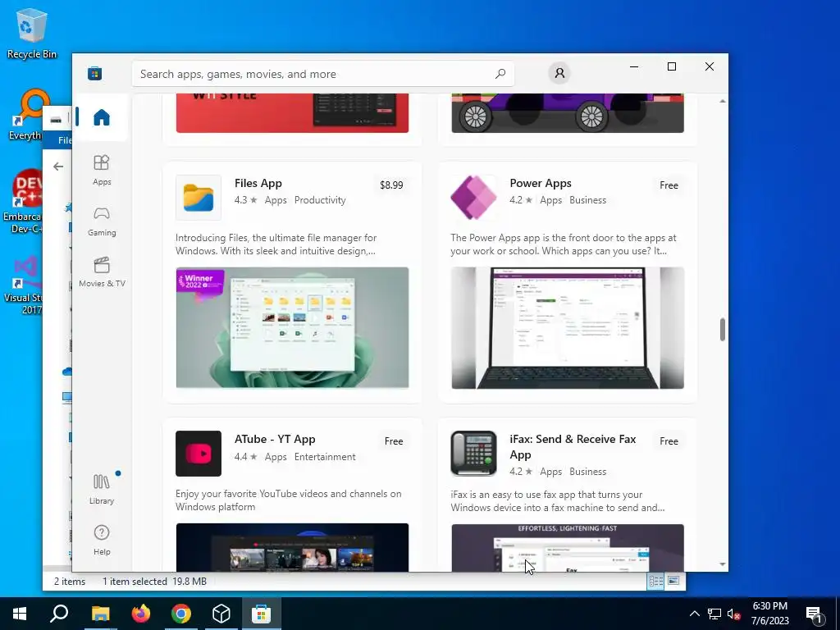Click the Power Apps laptop screenshot thumbnail
840x630 pixels.
coord(568,327)
